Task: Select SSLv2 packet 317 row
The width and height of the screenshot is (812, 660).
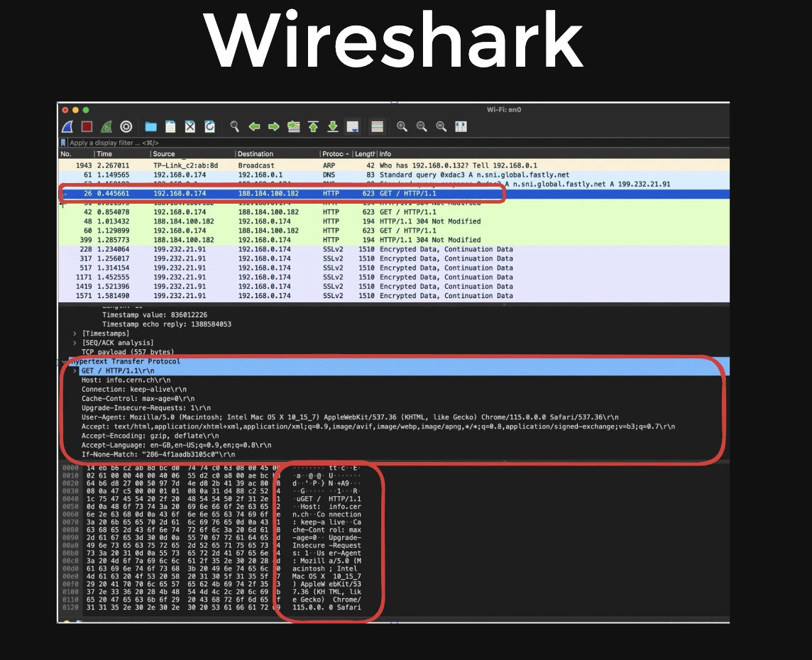Action: pos(393,259)
